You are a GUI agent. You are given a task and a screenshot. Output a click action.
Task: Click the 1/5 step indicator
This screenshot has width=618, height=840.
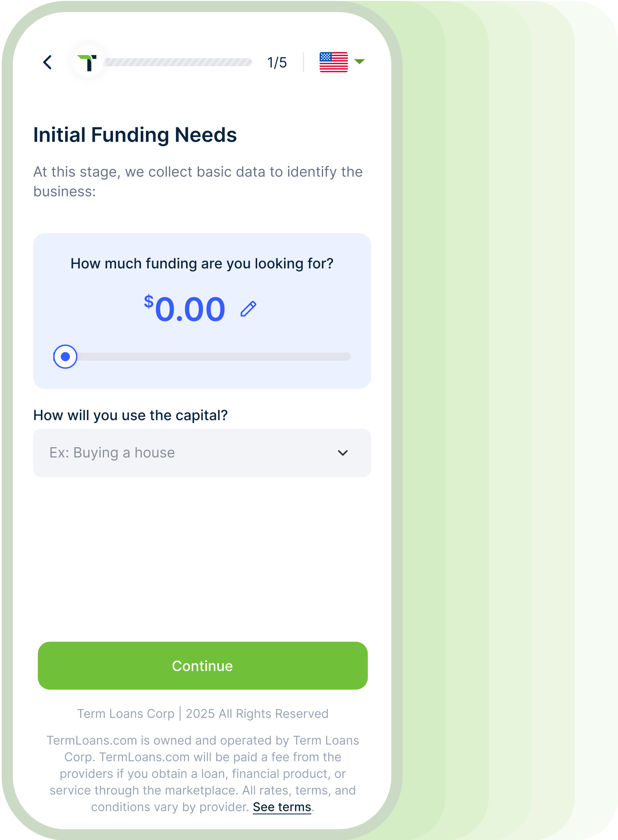[277, 62]
